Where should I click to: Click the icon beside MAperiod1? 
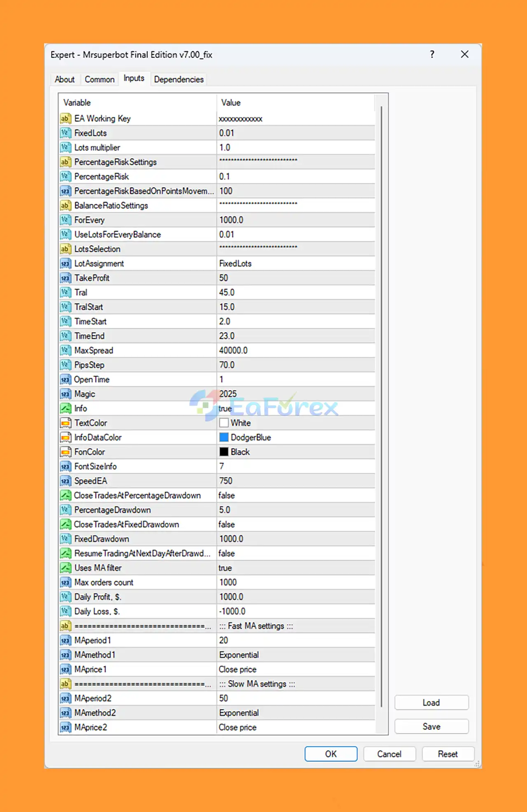[65, 640]
